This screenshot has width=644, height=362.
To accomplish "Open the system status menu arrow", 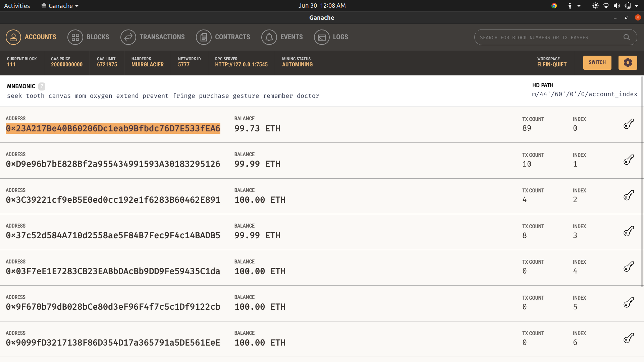I will pos(637,6).
